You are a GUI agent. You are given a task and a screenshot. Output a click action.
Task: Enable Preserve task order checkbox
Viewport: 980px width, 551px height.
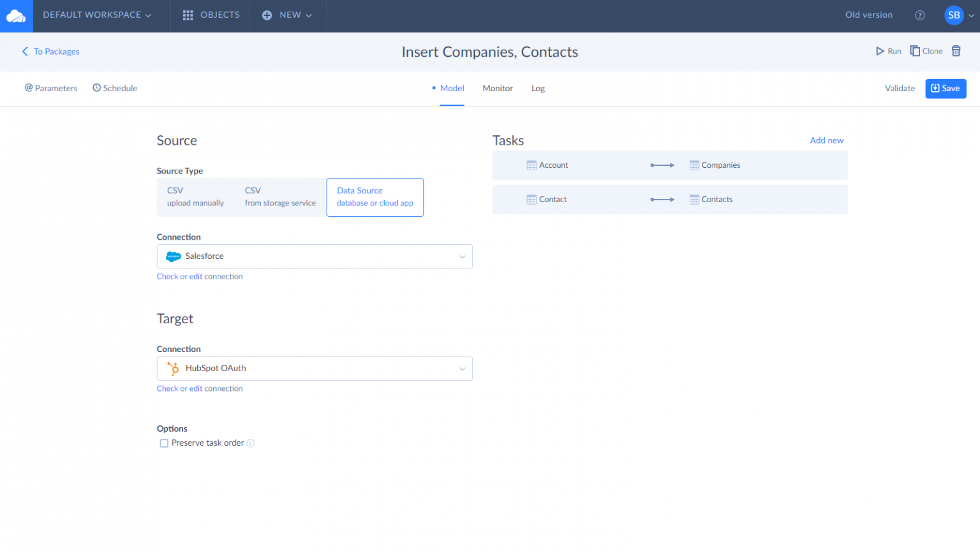pyautogui.click(x=164, y=443)
